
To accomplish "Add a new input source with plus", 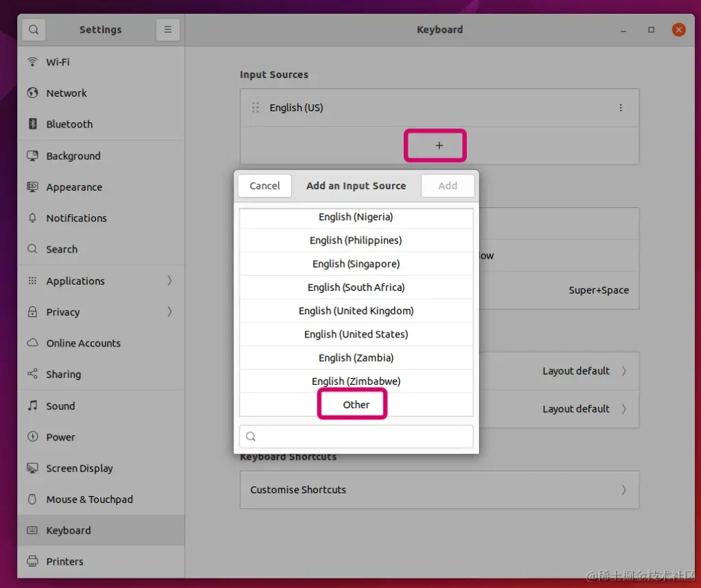I will pos(439,145).
